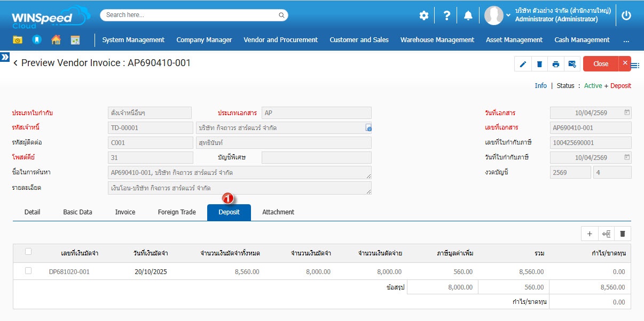Expand the left sidebar panel
Image resolution: width=644 pixels, height=321 pixels.
(x=5, y=57)
